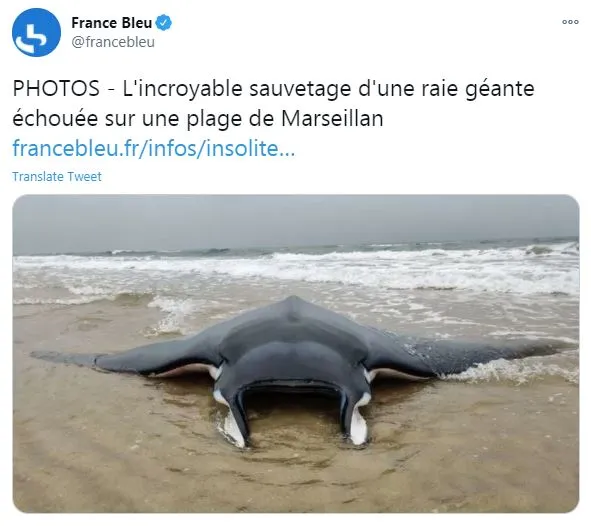Open the France Bleu profile avatar

[36, 32]
